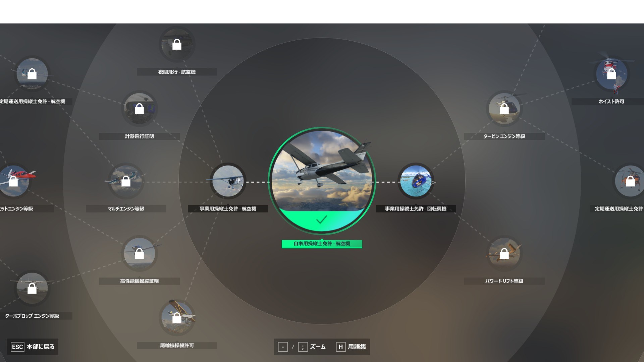
Task: Select the locked ホイスト許可 helicopter node
Action: click(x=611, y=74)
